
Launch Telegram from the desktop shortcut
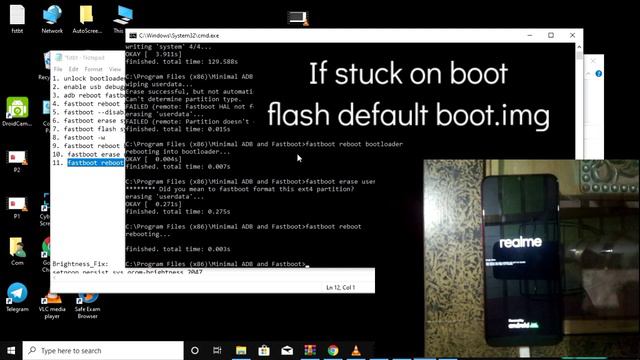17,297
